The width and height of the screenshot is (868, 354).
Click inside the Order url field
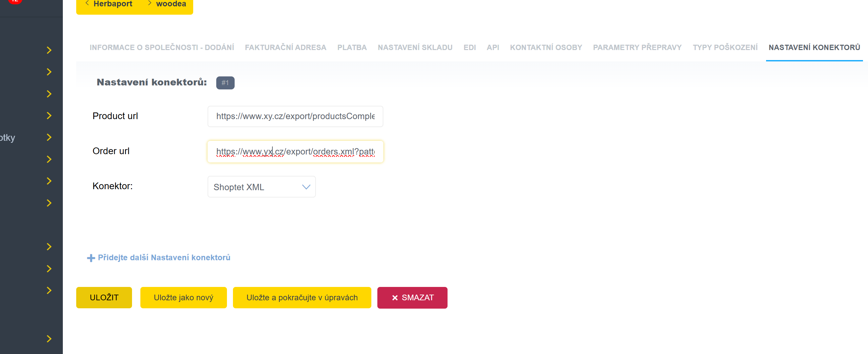[295, 152]
